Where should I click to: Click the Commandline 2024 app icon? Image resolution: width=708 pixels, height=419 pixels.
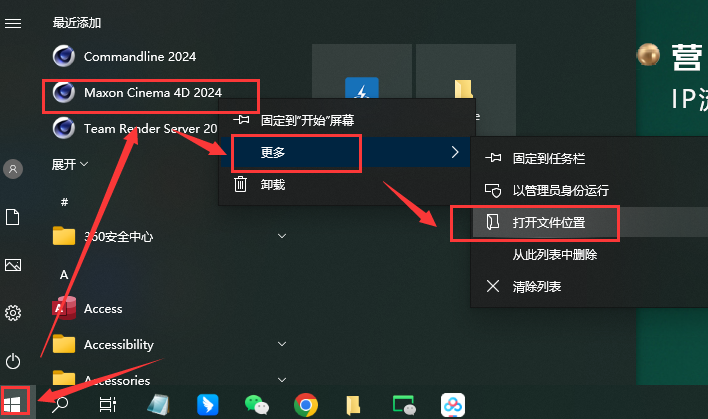click(65, 57)
